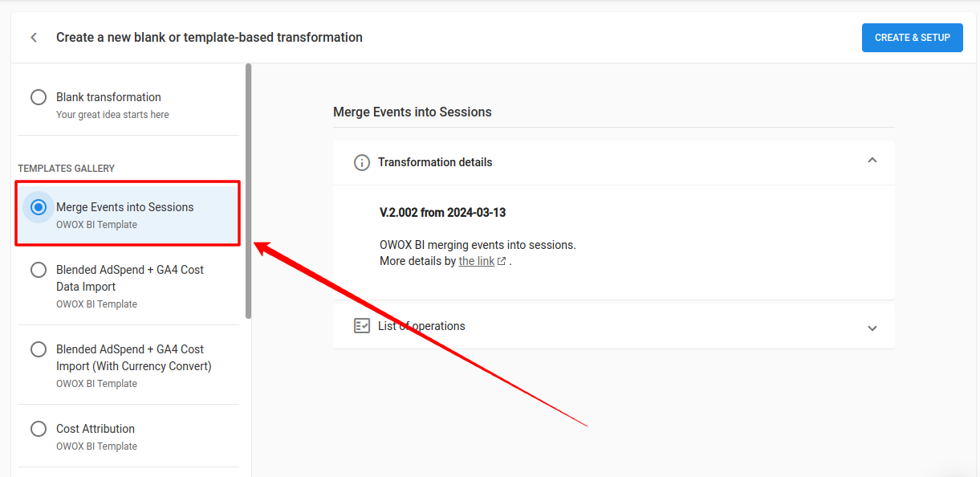Click the selected Merge Events into Sessions radio
The image size is (980, 477).
click(x=38, y=206)
